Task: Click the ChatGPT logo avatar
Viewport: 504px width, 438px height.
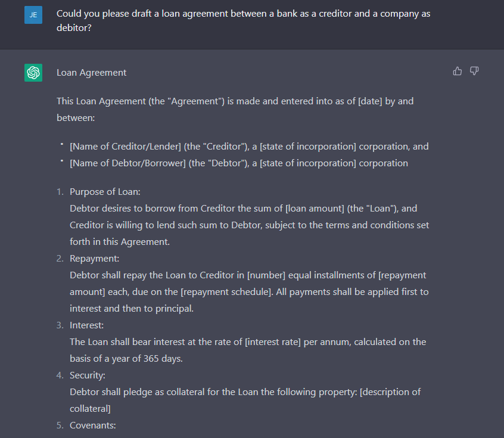Action: pyautogui.click(x=33, y=73)
